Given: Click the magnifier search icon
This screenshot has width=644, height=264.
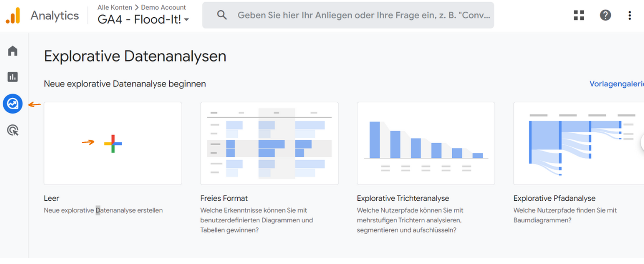Looking at the screenshot, I should click(x=222, y=15).
